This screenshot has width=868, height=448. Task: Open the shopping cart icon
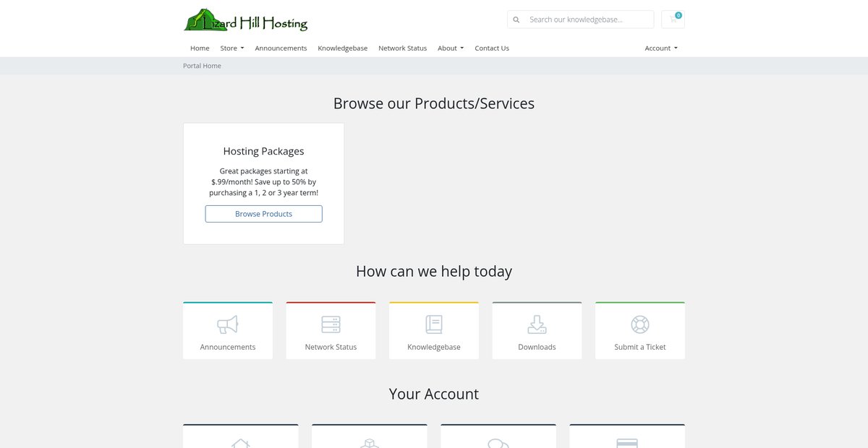pyautogui.click(x=673, y=20)
